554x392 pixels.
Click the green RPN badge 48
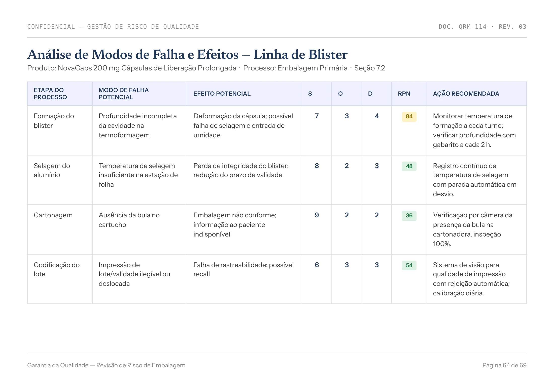[409, 166]
